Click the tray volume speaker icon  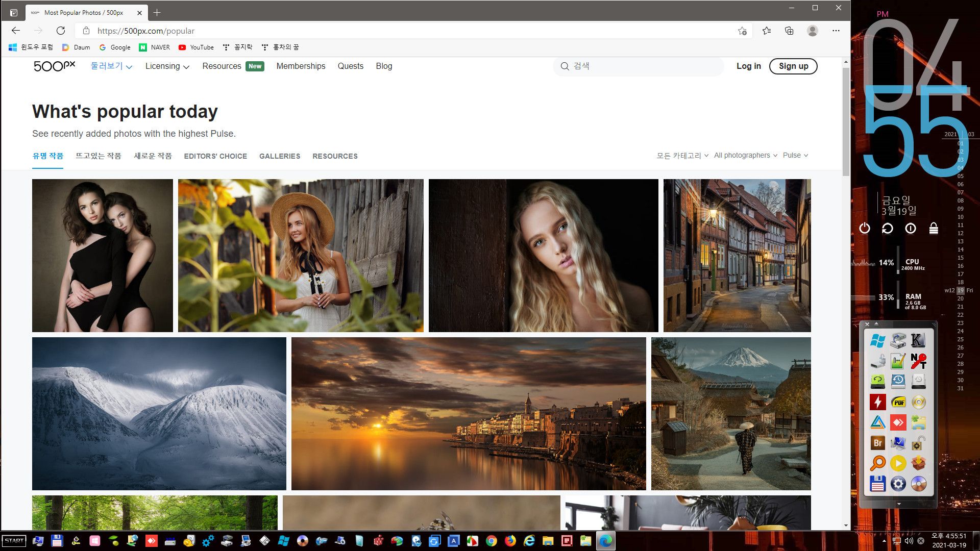click(909, 541)
